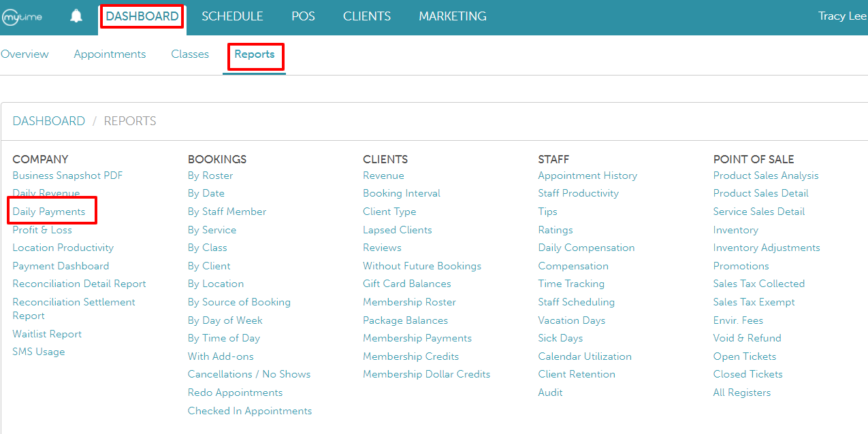Open the Daily Payments report

[x=49, y=212]
